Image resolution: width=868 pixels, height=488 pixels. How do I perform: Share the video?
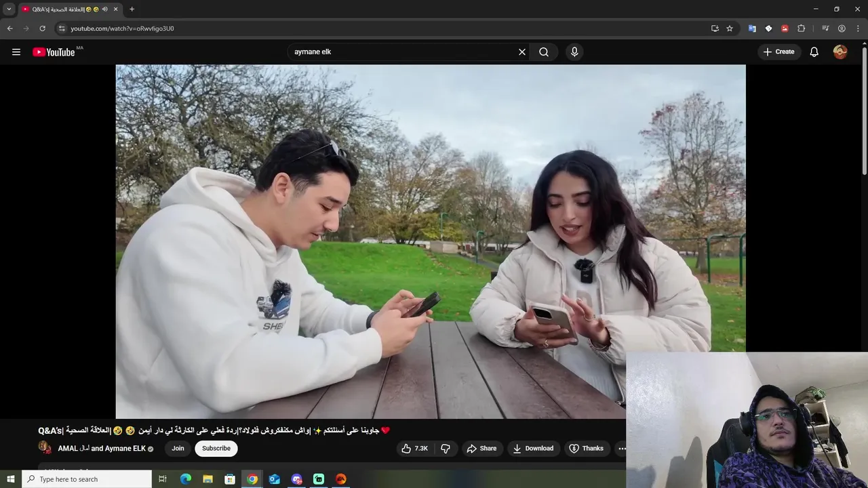481,448
